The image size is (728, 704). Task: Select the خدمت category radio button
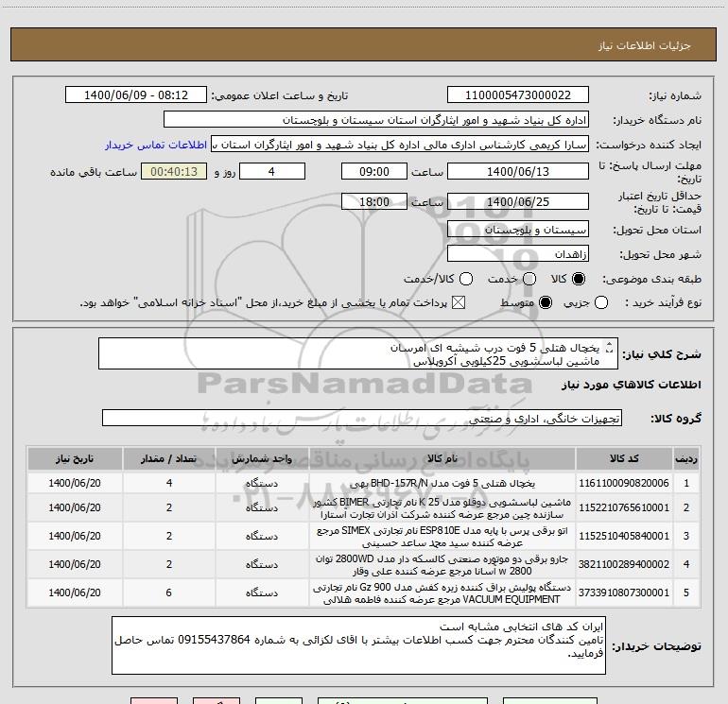click(x=529, y=279)
